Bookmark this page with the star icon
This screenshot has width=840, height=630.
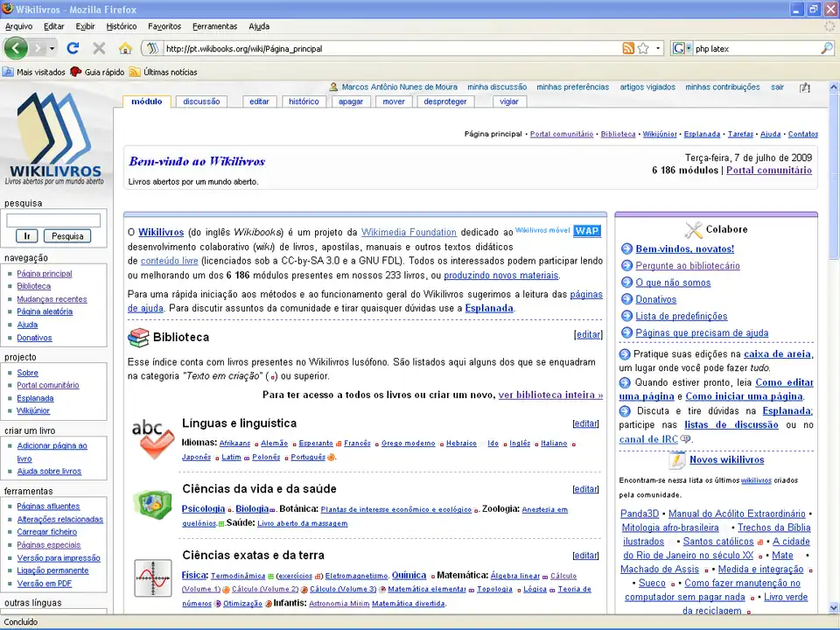coord(643,48)
